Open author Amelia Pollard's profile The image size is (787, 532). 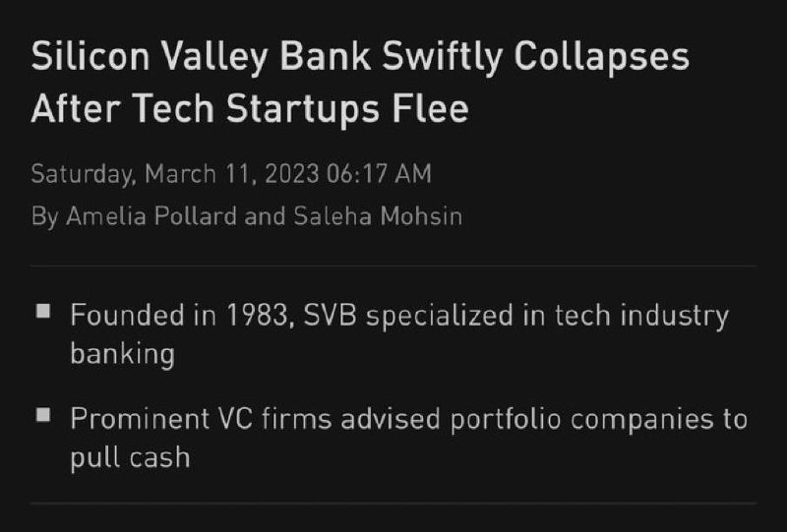[x=151, y=216]
